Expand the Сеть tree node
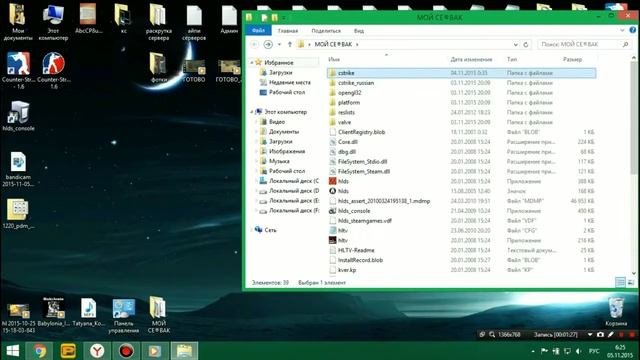Image resolution: width=640 pixels, height=360 pixels. (252, 230)
